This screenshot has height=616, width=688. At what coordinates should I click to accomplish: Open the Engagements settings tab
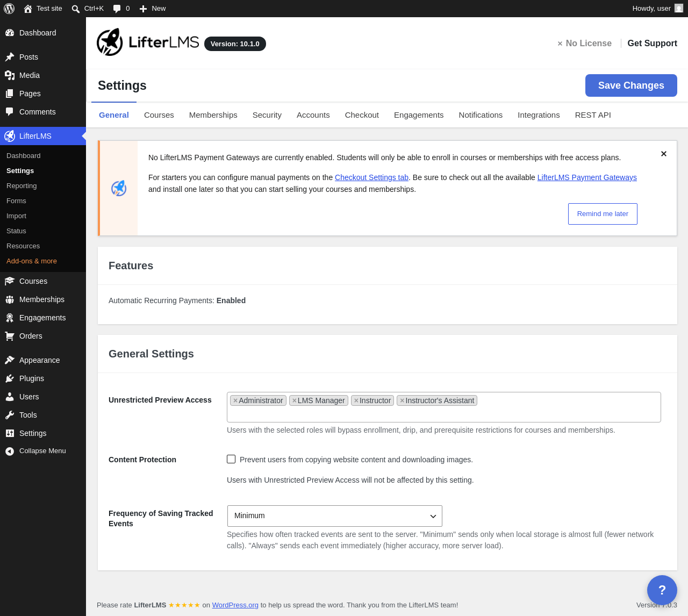(419, 115)
